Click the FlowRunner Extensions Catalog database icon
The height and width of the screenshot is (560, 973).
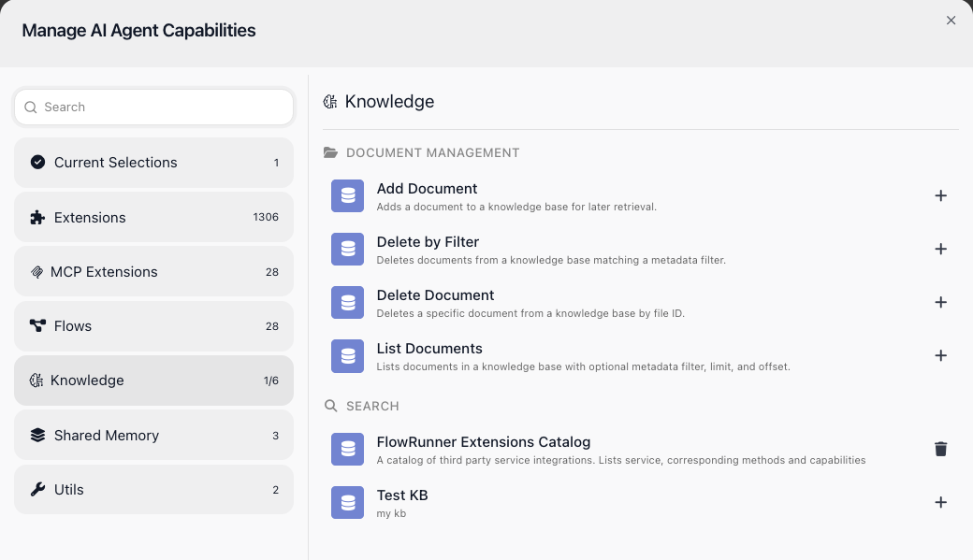347,449
